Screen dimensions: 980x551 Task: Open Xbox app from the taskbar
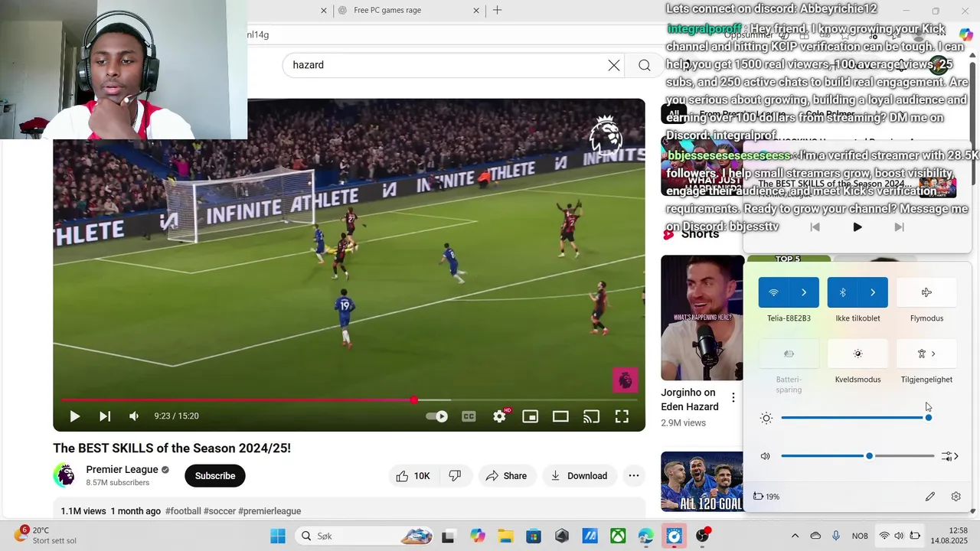pyautogui.click(x=618, y=536)
